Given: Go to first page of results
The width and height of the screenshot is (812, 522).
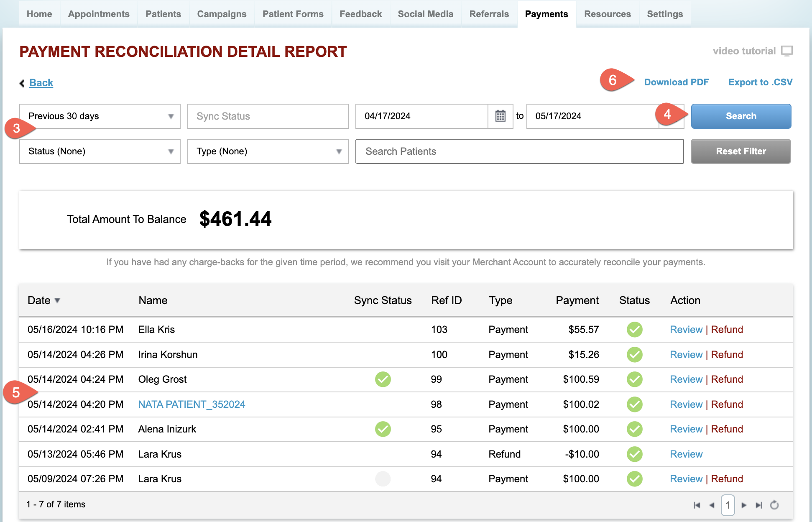Looking at the screenshot, I should pos(697,505).
